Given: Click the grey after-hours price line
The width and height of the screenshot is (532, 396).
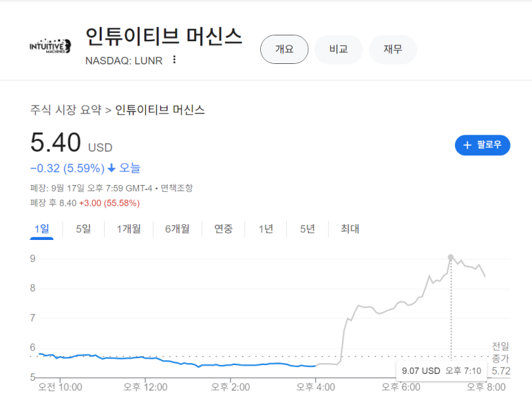Looking at the screenshot, I should click(401, 302).
